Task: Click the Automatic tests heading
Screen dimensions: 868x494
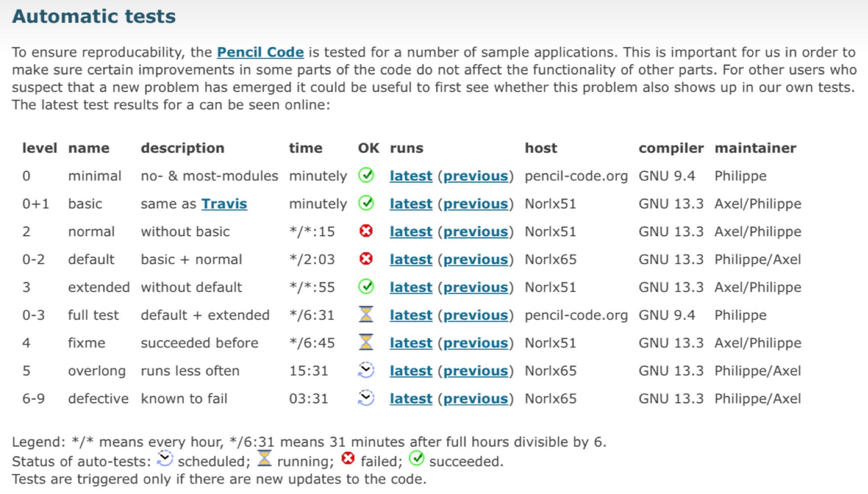Action: click(x=94, y=16)
